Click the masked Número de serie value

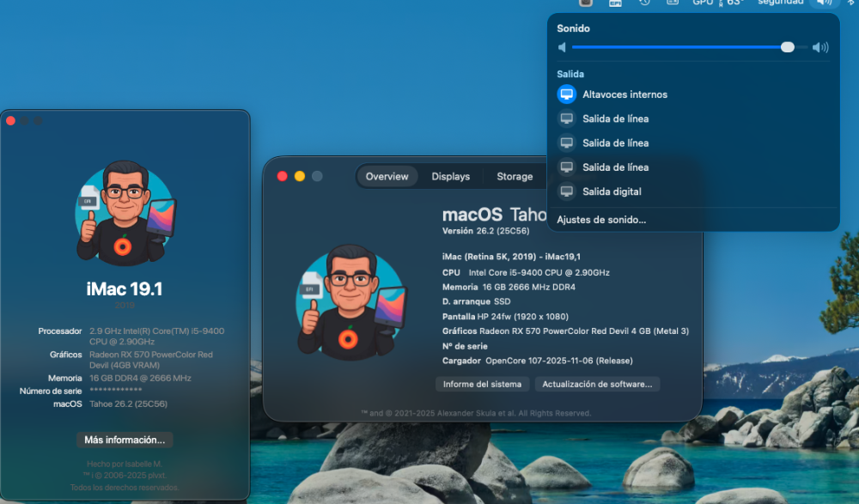[116, 390]
